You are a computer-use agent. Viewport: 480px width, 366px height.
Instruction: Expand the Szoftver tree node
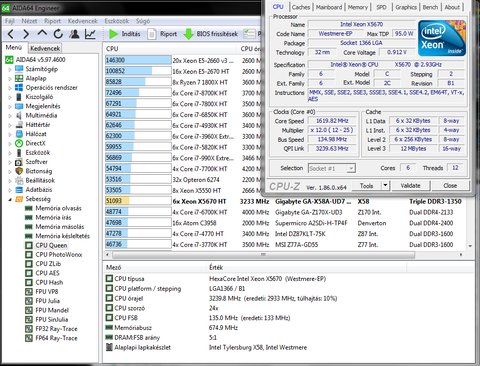point(10,162)
